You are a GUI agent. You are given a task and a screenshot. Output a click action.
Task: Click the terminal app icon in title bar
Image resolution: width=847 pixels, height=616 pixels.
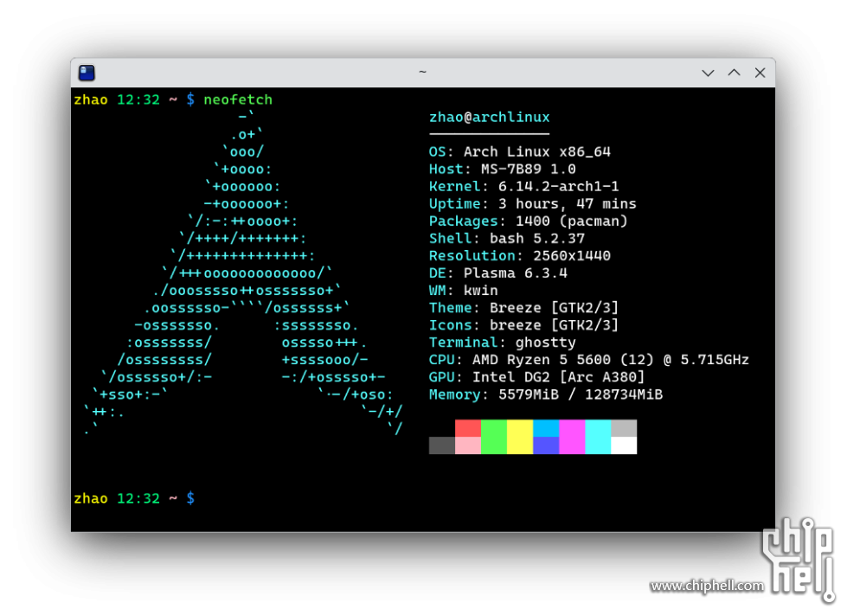[87, 73]
